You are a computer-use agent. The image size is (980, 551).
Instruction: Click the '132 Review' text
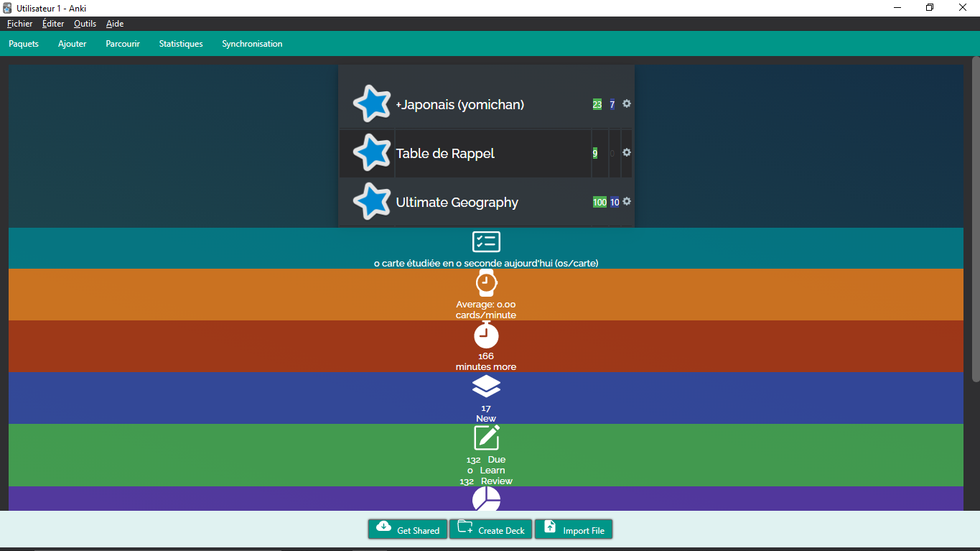486,481
